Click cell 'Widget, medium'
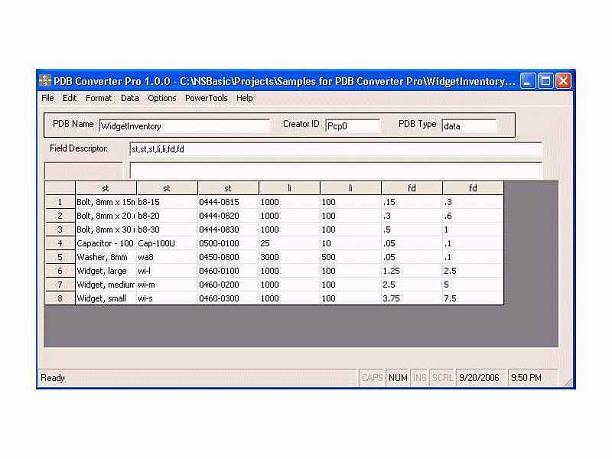This screenshot has height=459, width=612. coord(106,285)
